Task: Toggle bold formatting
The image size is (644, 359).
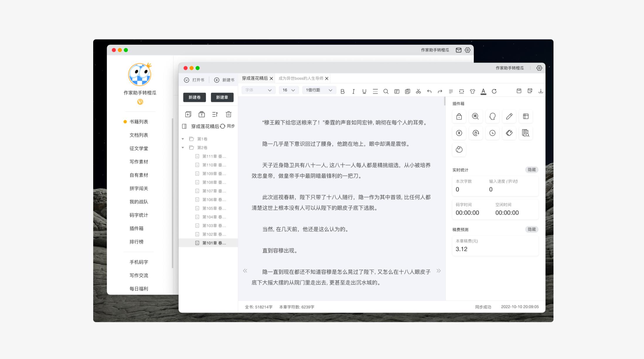Action: (x=342, y=91)
